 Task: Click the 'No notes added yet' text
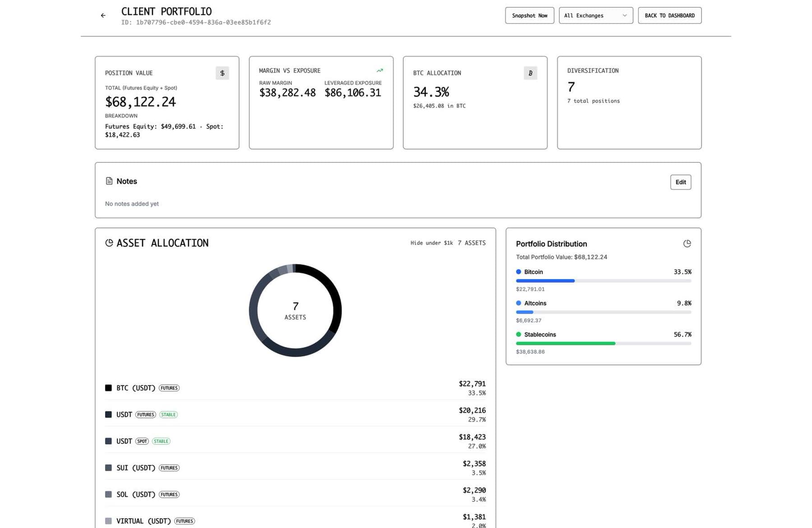click(132, 204)
